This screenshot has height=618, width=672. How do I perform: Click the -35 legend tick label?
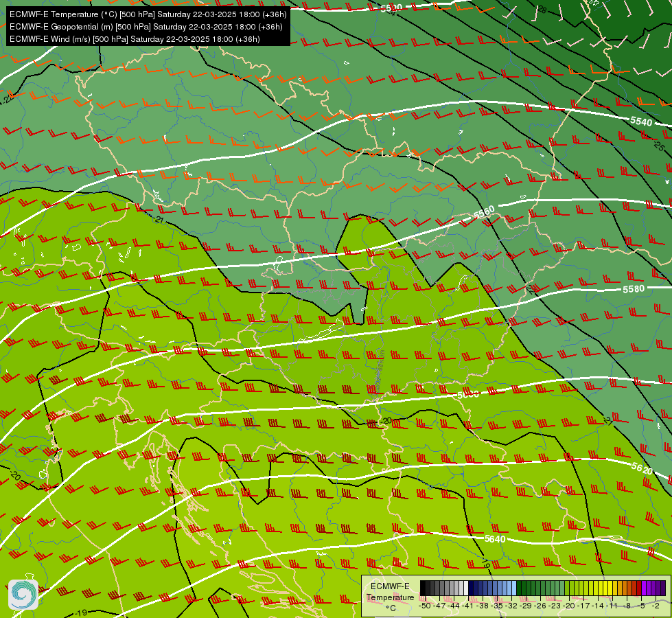coord(497,606)
